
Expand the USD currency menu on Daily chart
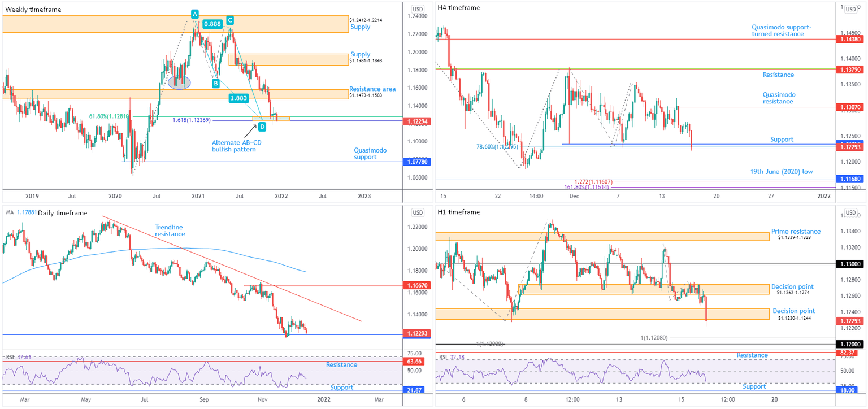(x=418, y=213)
